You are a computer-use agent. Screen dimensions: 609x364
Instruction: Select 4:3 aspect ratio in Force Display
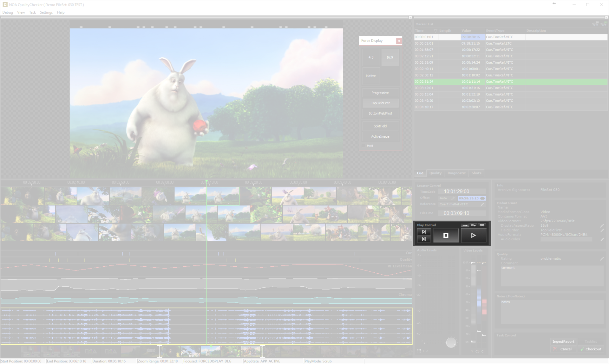pyautogui.click(x=371, y=57)
